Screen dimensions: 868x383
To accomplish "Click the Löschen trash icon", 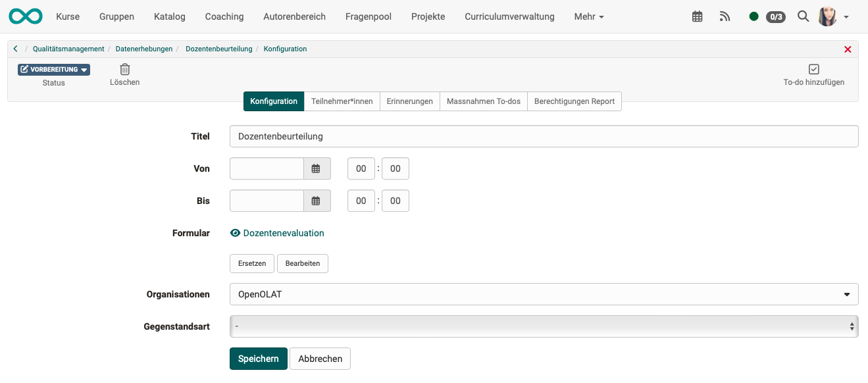I will (x=124, y=68).
